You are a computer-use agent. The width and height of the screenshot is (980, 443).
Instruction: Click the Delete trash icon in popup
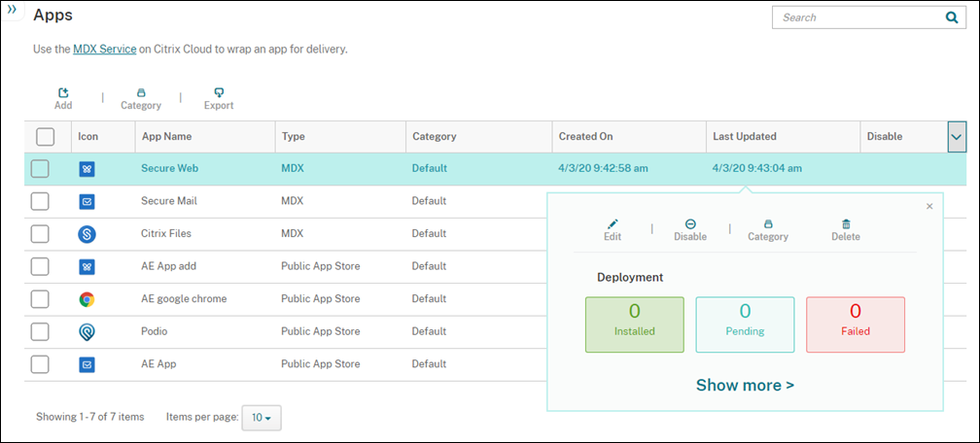(846, 224)
